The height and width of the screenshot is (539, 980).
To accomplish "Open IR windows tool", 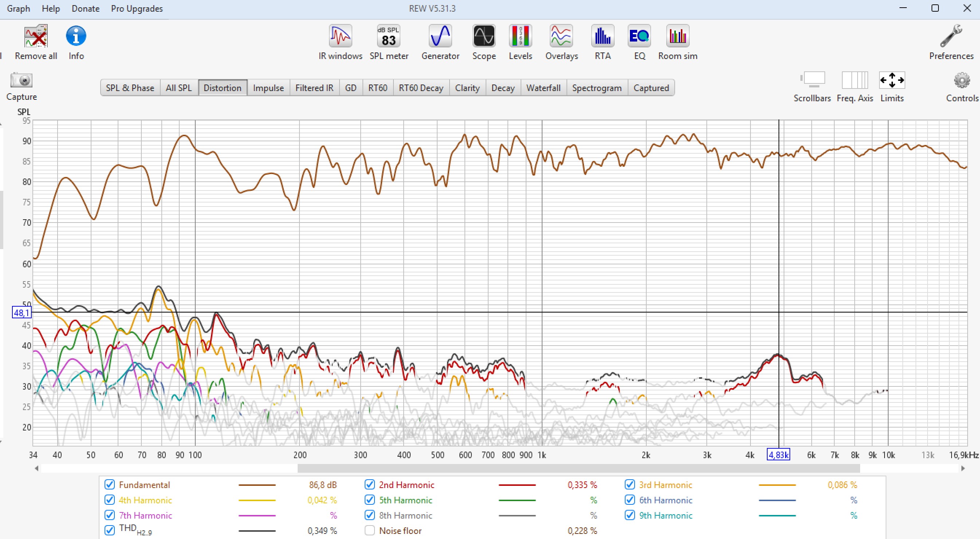I will pos(341,36).
